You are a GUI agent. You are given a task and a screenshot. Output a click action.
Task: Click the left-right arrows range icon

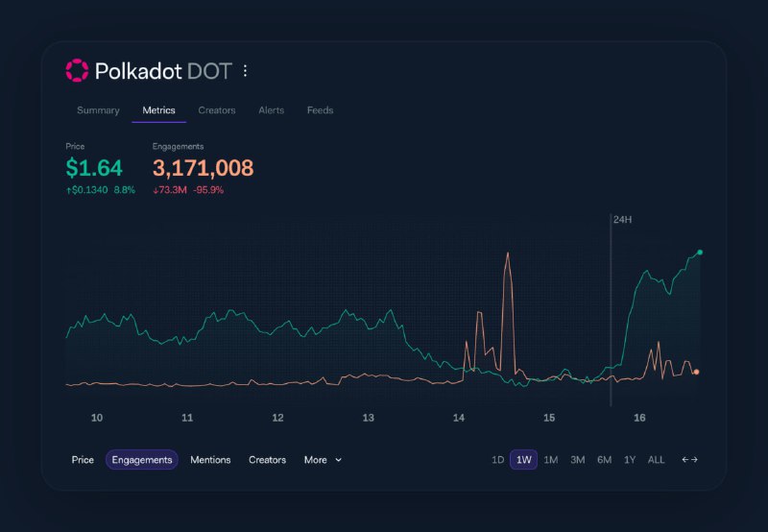tap(689, 460)
